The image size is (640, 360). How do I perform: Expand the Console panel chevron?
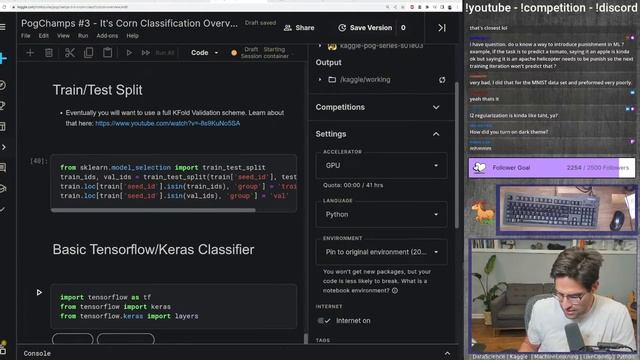tap(447, 353)
